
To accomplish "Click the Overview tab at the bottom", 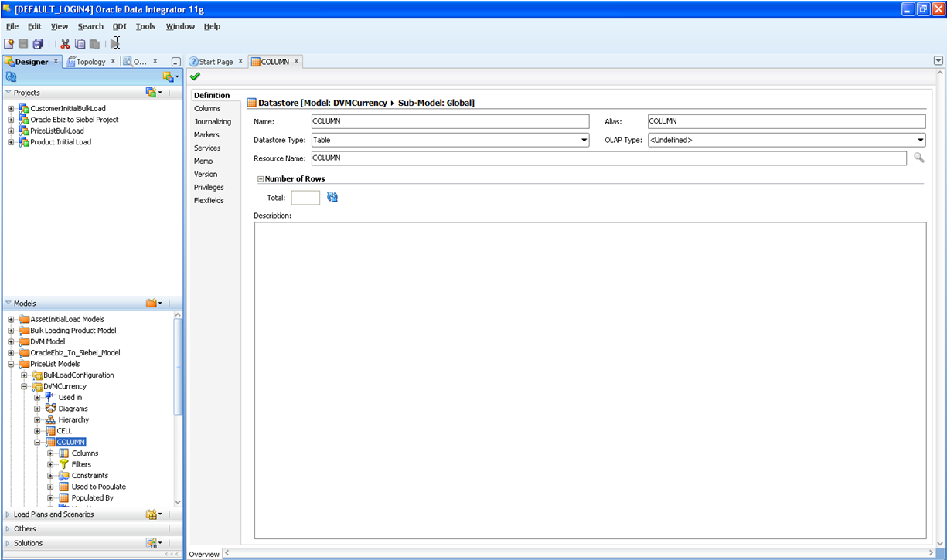I will (x=205, y=554).
